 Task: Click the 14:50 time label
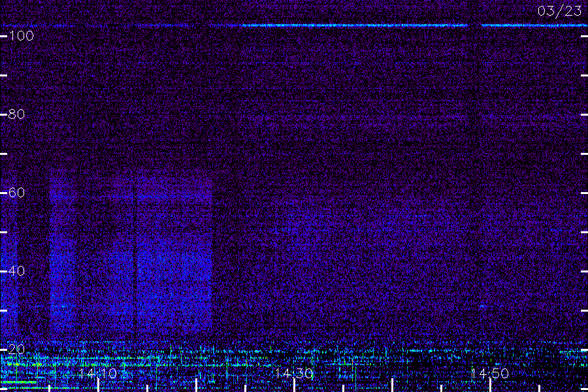489,373
